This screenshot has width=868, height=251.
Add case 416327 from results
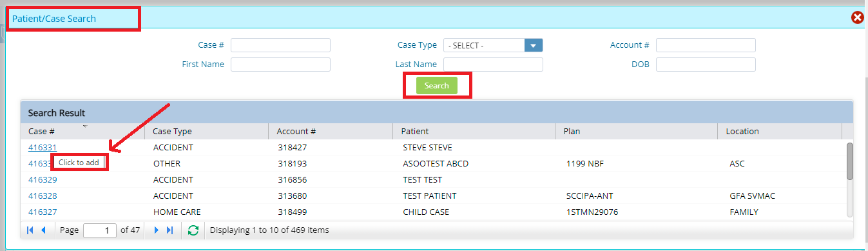pos(43,212)
